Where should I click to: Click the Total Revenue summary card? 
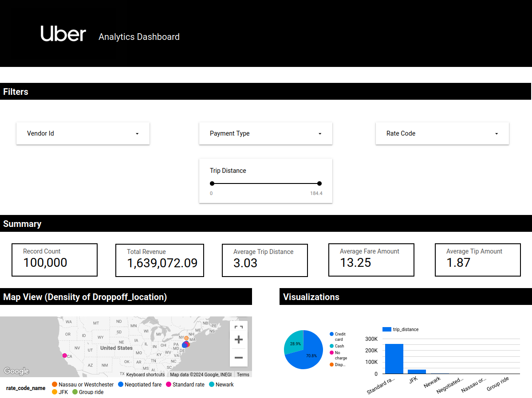(x=159, y=260)
